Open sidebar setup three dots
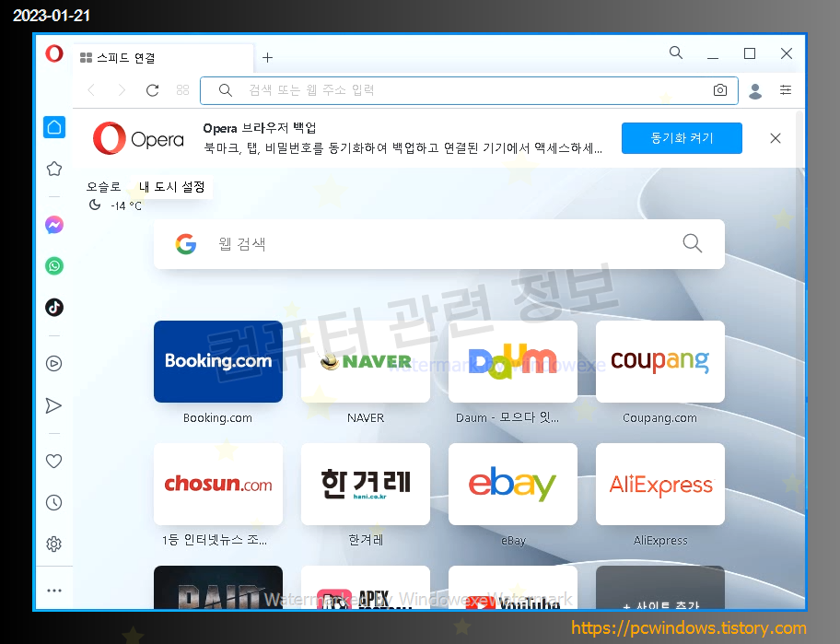This screenshot has width=840, height=644. pyautogui.click(x=54, y=591)
